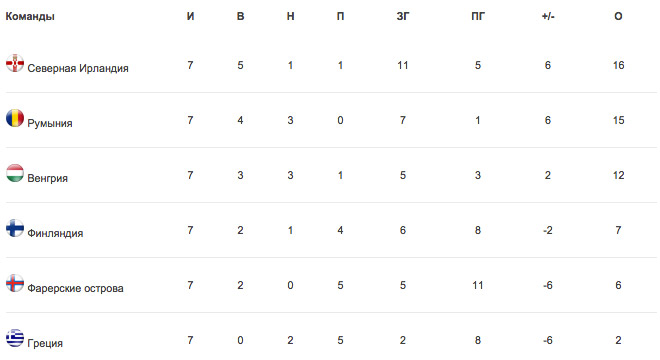This screenshot has width=660, height=360.
Task: Select the Венгрия team name
Action: tap(48, 178)
